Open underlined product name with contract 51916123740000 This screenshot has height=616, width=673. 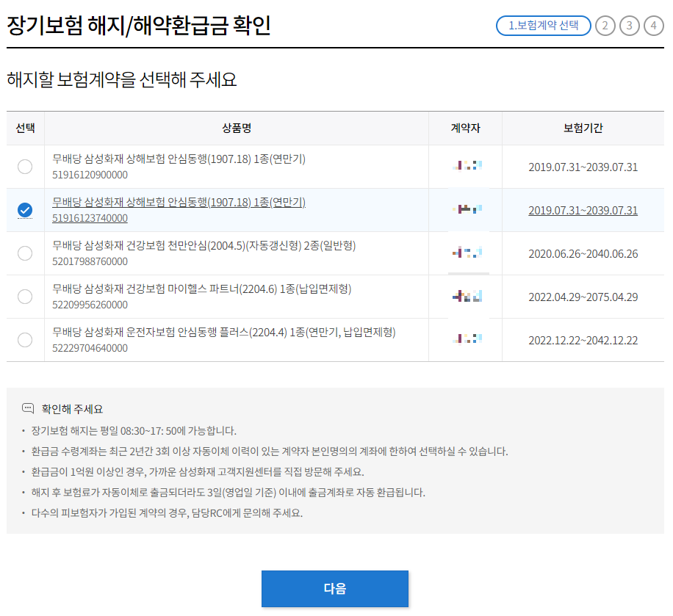179,202
